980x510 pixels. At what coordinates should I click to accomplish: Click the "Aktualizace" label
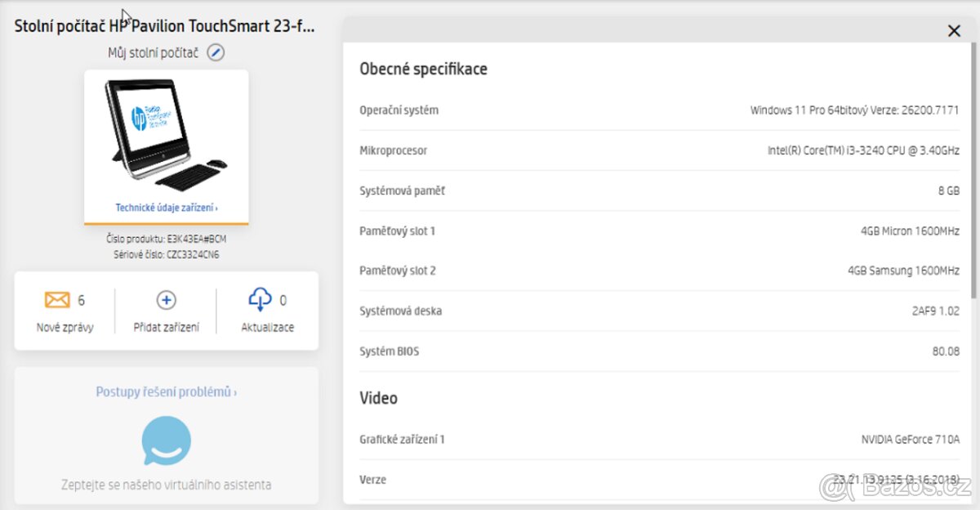coord(267,328)
